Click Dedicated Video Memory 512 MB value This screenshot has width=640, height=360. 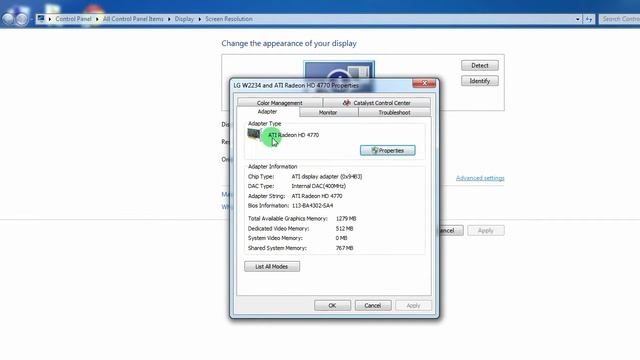[x=344, y=229]
